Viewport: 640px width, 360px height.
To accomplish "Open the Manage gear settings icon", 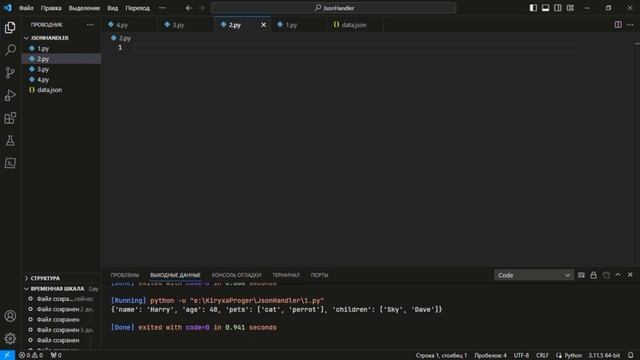I will 10,338.
